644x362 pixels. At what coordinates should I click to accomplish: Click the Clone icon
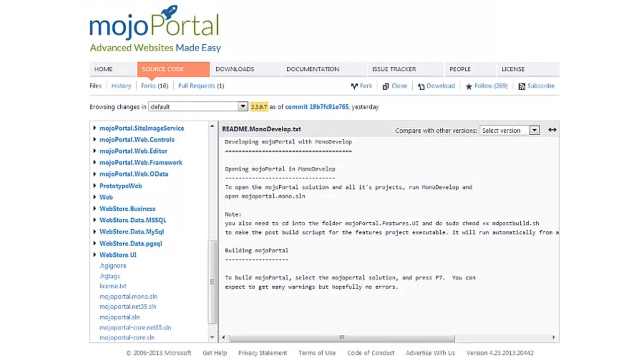[385, 86]
